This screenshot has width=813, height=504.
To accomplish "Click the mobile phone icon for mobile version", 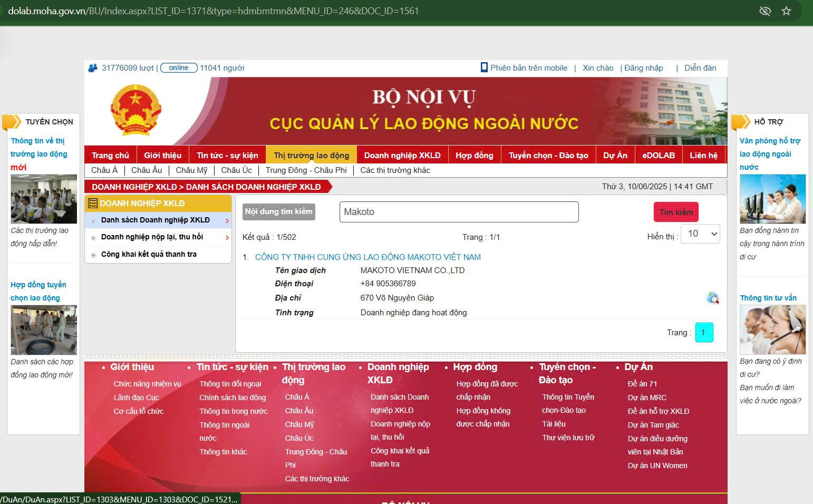I will point(484,67).
